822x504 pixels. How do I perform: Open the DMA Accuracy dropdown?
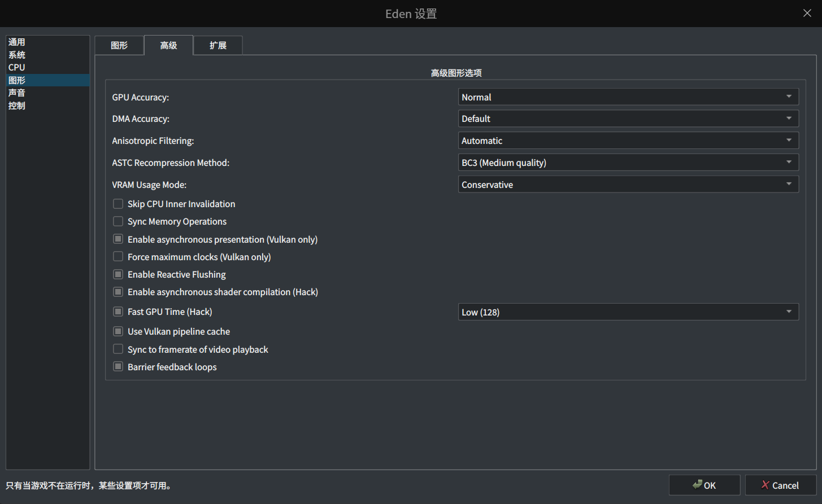(628, 119)
